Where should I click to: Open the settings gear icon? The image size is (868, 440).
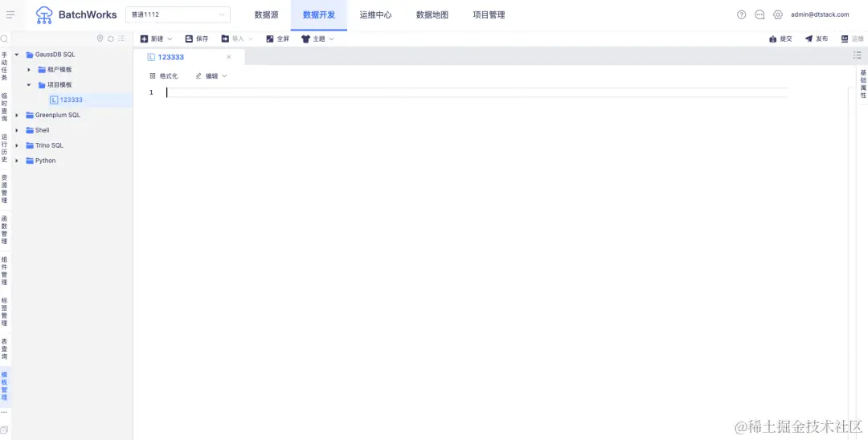(778, 15)
